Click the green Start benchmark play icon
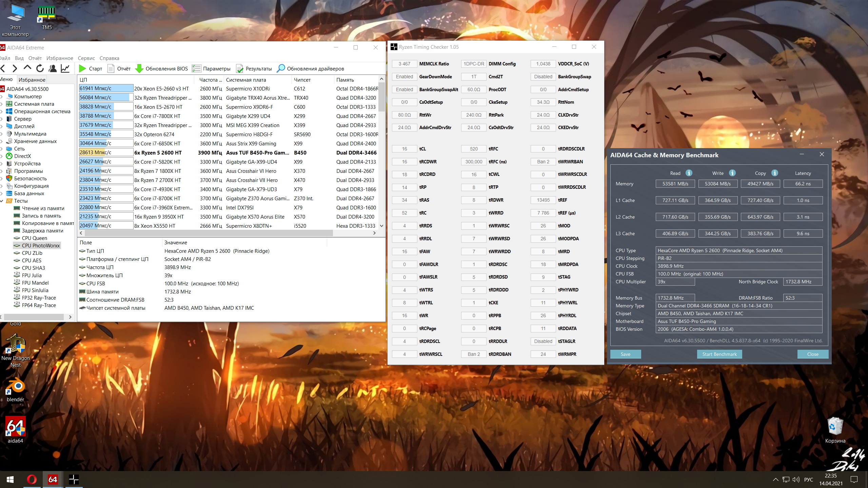 [82, 68]
